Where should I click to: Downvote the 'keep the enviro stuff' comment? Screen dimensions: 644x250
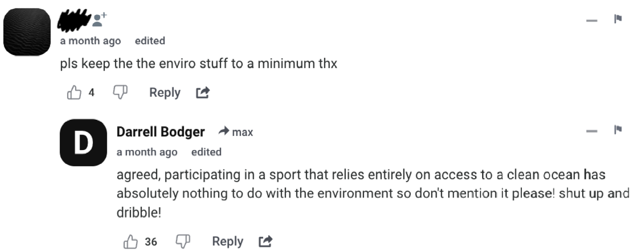(x=120, y=92)
